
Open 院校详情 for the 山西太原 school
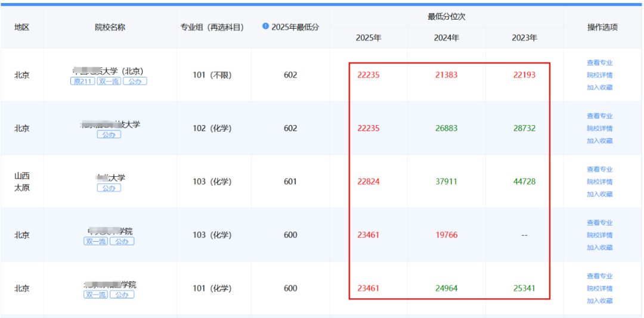coord(600,182)
